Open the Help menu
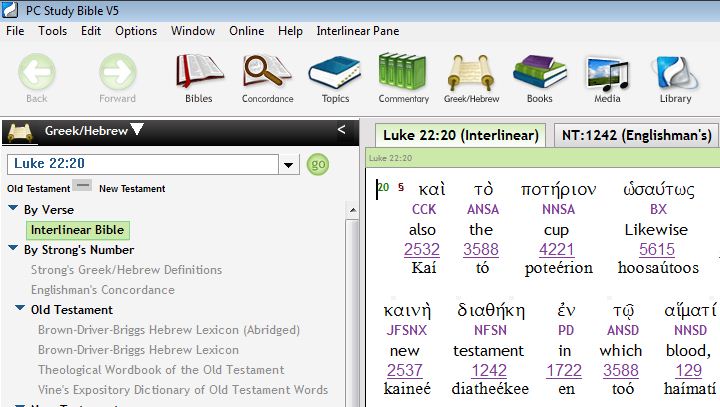This screenshot has width=720, height=407. [290, 31]
